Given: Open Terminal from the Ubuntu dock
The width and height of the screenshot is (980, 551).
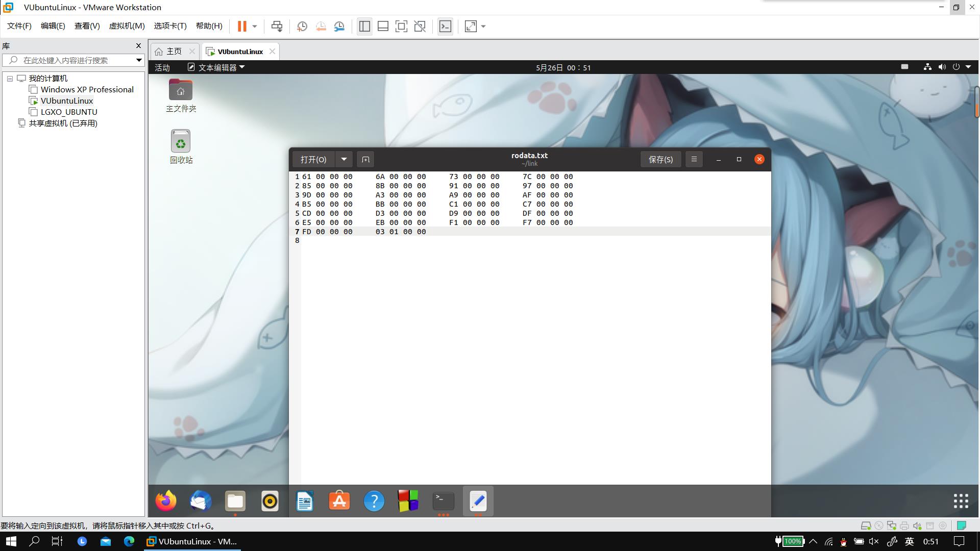Looking at the screenshot, I should pos(443,501).
